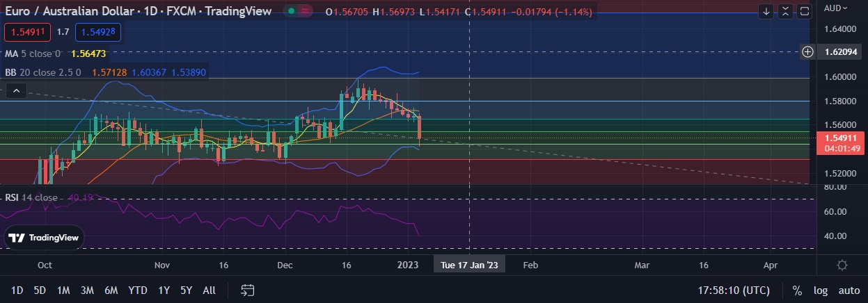This screenshot has height=303, width=868.
Task: Click the downward arrow chart control icon
Action: 766,11
